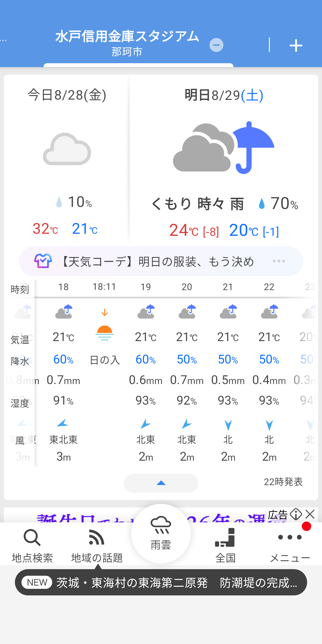Expand the 天気コーデ banner ellipsis
322x644 pixels.
coord(279,261)
